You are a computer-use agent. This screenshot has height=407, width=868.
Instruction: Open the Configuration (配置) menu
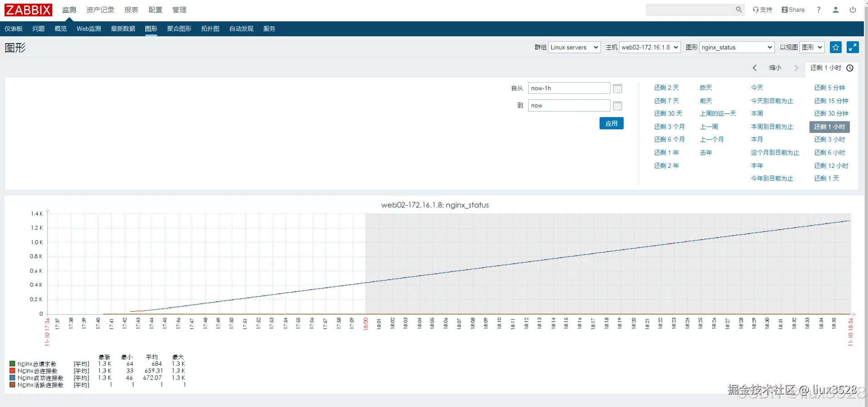pyautogui.click(x=155, y=10)
